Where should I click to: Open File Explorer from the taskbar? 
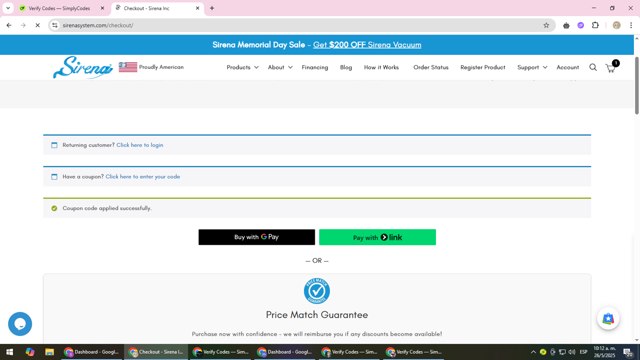49,352
